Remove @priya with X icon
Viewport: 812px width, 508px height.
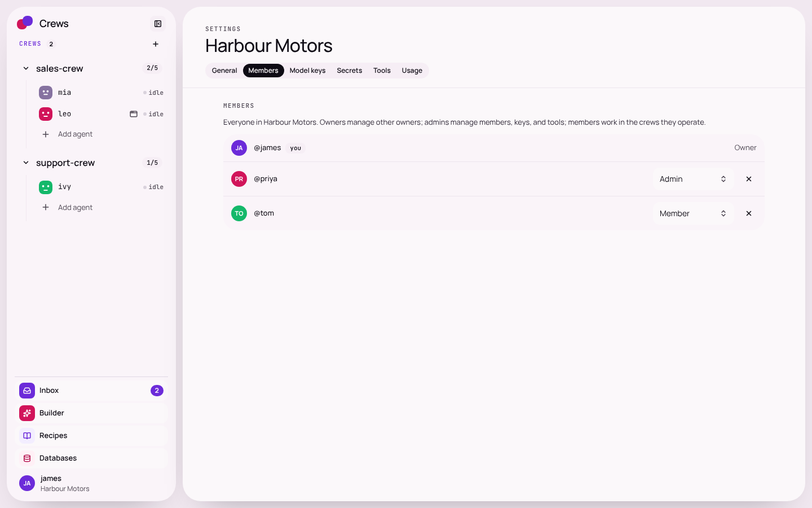click(x=749, y=179)
